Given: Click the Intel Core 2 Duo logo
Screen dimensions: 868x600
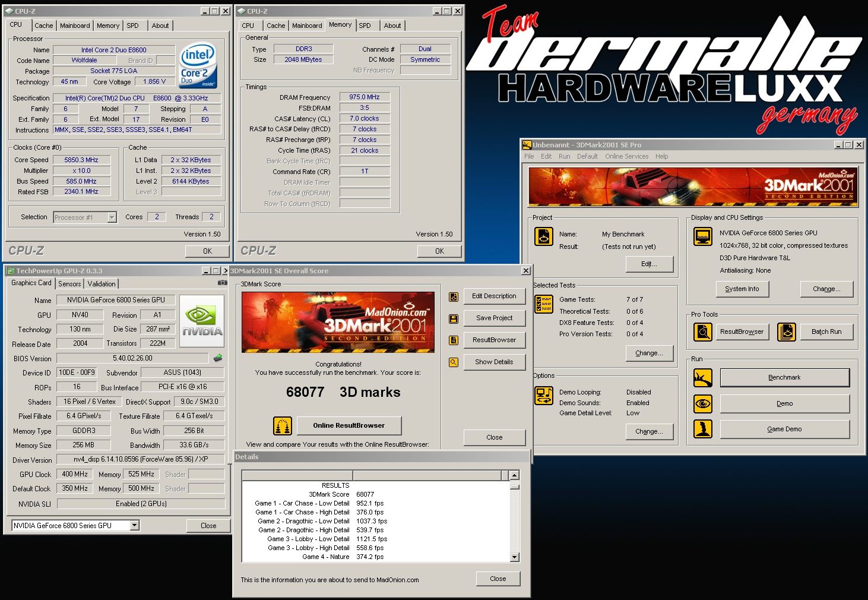Looking at the screenshot, I should 198,65.
